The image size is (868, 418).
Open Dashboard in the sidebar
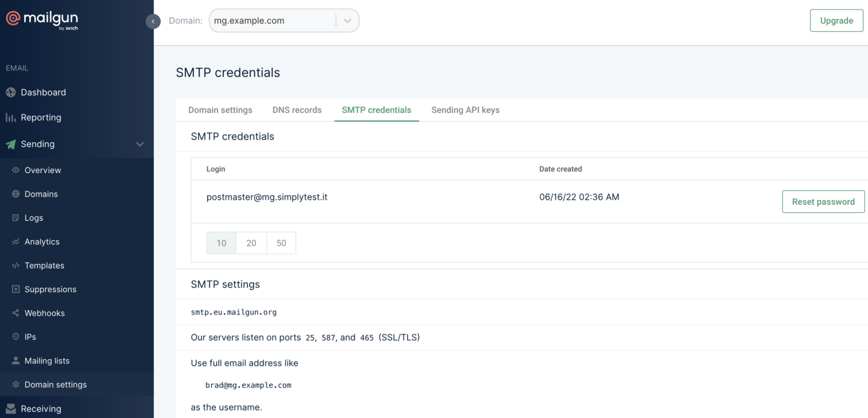coord(43,92)
